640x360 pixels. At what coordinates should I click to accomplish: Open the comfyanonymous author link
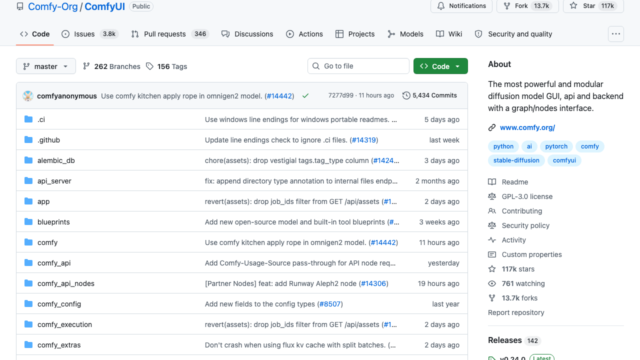[x=67, y=96]
